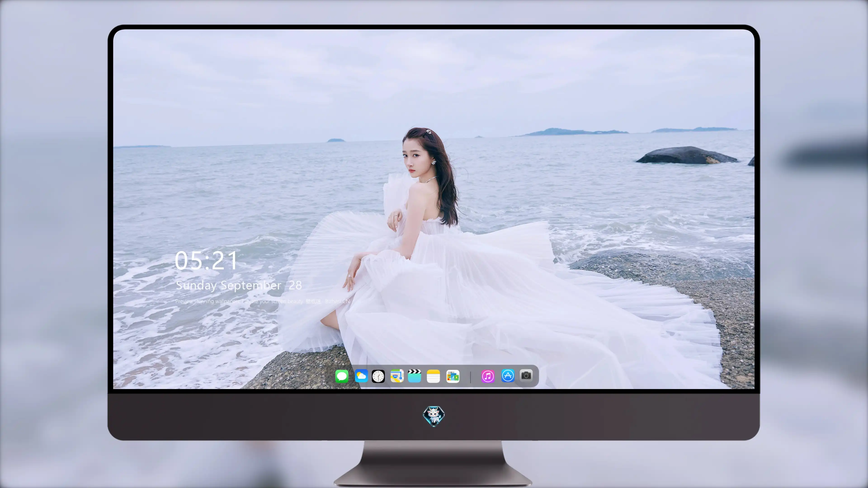Open the green Messages app in dock
Viewport: 868px width, 488px height.
342,376
